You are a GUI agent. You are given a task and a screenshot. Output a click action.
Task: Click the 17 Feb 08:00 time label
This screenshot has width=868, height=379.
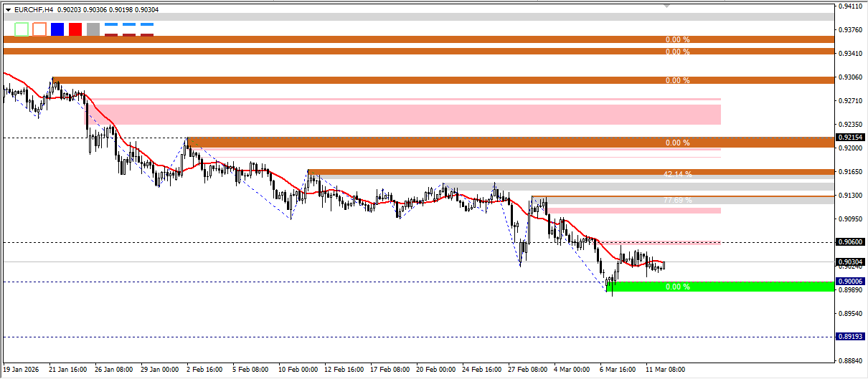[390, 370]
